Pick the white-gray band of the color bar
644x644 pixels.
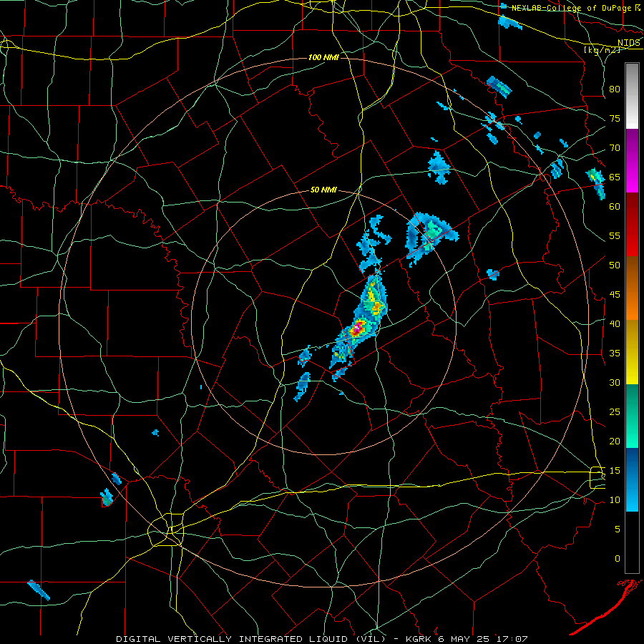point(632,96)
